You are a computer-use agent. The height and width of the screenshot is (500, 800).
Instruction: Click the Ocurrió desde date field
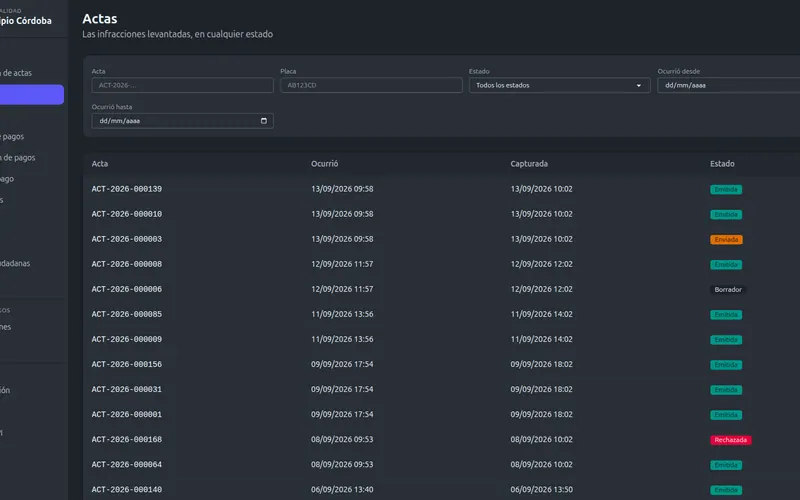tap(729, 85)
